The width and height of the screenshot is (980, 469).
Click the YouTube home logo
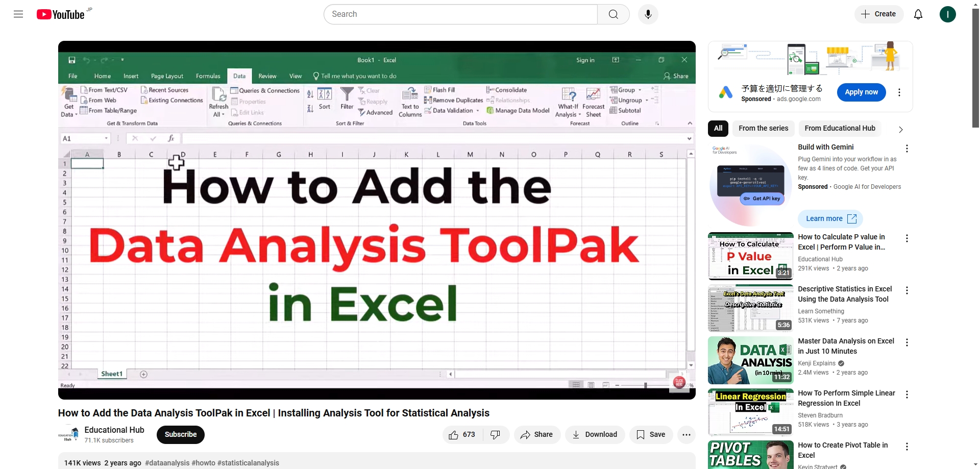click(x=61, y=14)
